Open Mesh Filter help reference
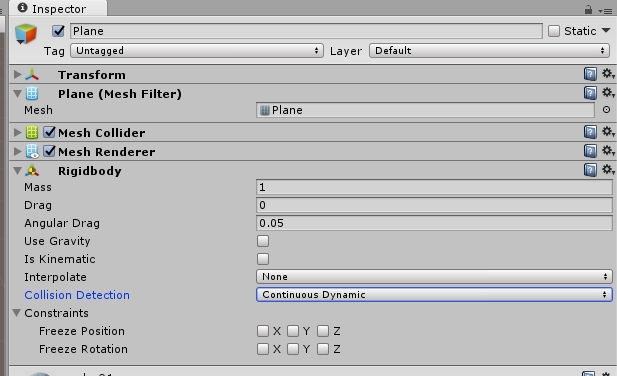Screen dimensions: 617x376 [590, 93]
